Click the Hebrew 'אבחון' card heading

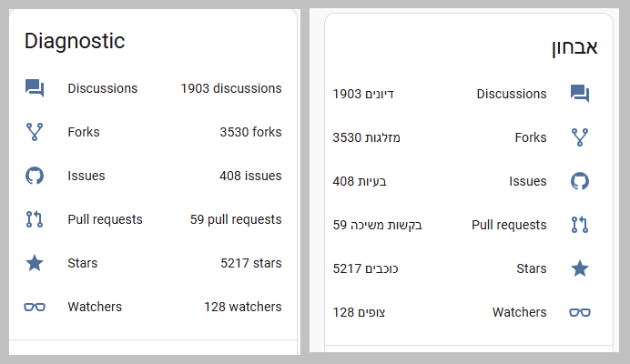574,47
